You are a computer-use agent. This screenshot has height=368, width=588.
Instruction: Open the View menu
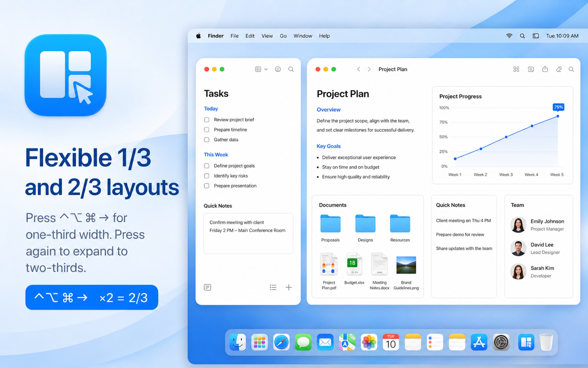[x=267, y=36]
